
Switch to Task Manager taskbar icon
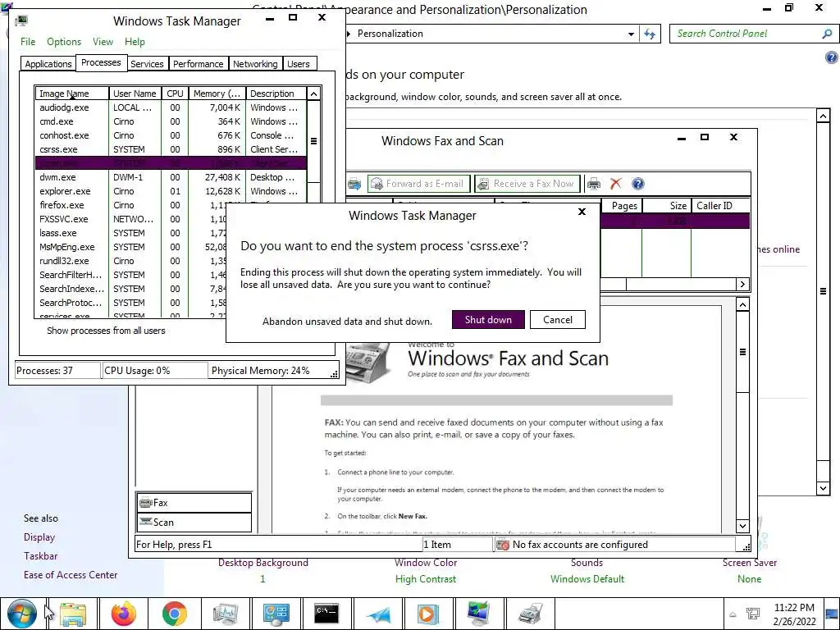(226, 614)
